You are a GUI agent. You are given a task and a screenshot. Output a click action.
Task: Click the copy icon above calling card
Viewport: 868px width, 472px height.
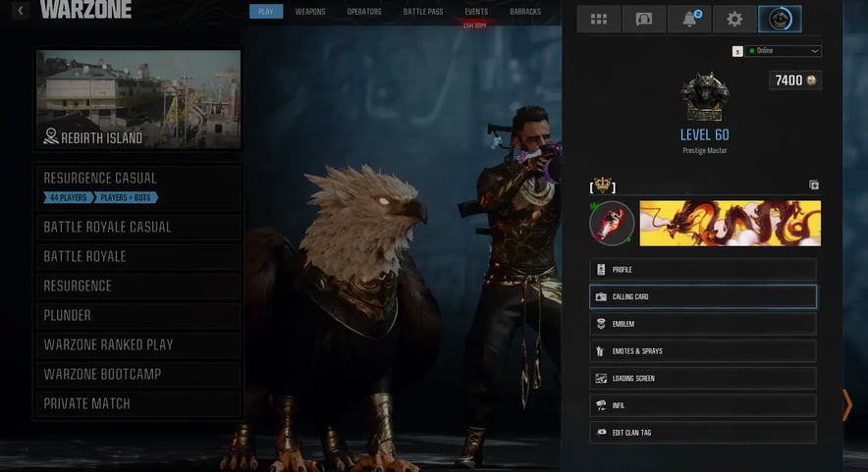coord(814,184)
